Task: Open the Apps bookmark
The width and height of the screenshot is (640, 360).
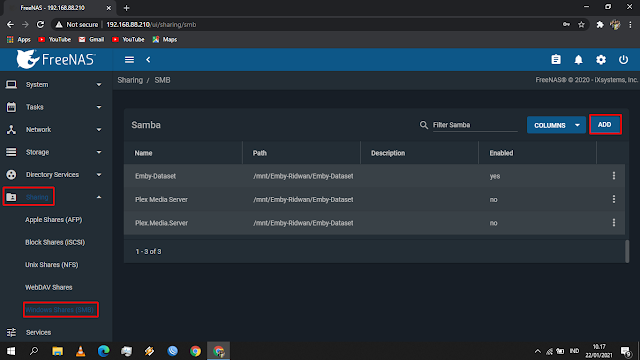Action: (x=19, y=40)
